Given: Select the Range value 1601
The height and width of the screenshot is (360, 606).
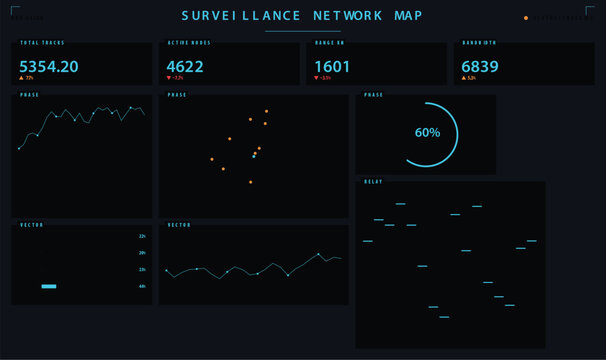Looking at the screenshot, I should 332,67.
